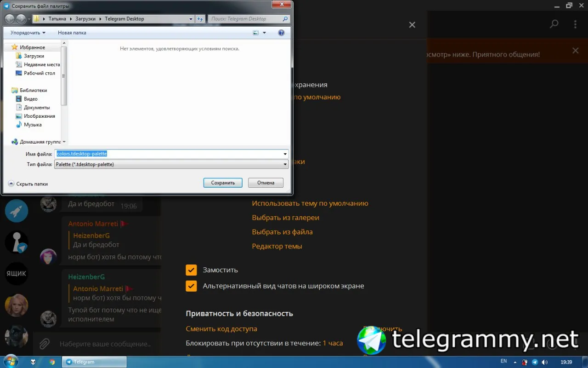Select Изображения library in the navigation pane
Image resolution: width=588 pixels, height=368 pixels.
click(x=39, y=116)
